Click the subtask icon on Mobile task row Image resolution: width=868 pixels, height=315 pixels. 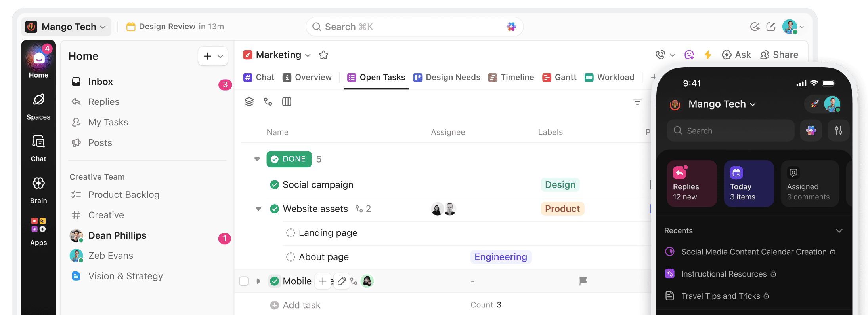point(354,281)
